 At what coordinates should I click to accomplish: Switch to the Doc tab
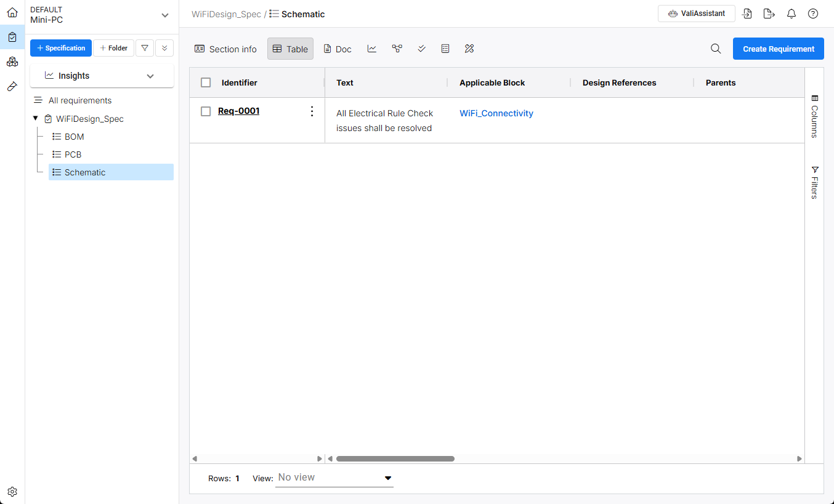click(x=338, y=49)
